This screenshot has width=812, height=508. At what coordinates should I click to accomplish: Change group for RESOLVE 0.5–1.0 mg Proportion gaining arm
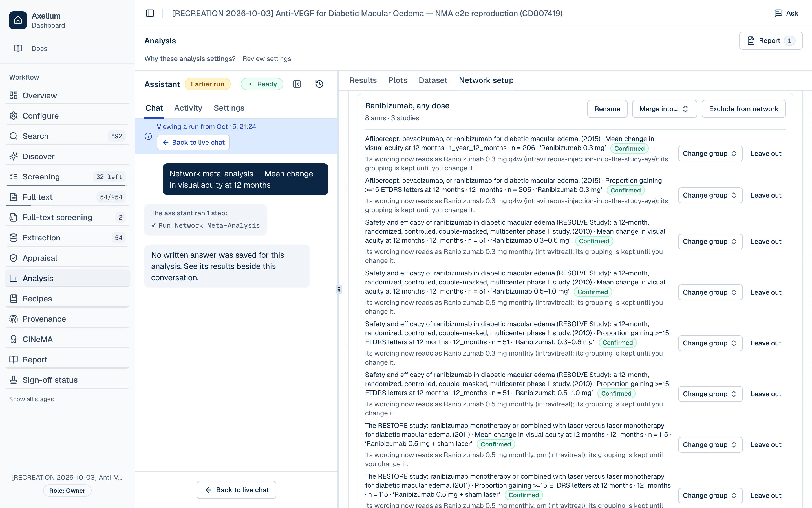click(710, 394)
